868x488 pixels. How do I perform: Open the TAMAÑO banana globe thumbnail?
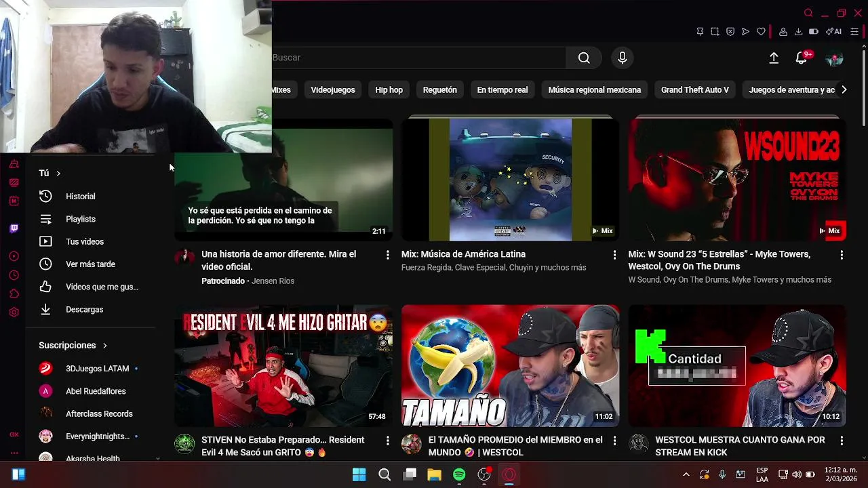click(x=510, y=365)
